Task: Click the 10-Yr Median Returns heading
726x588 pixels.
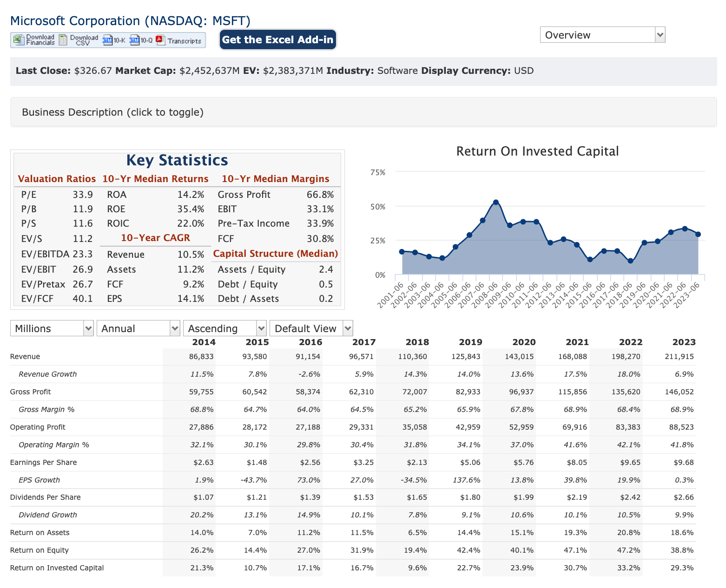Action: (155, 179)
